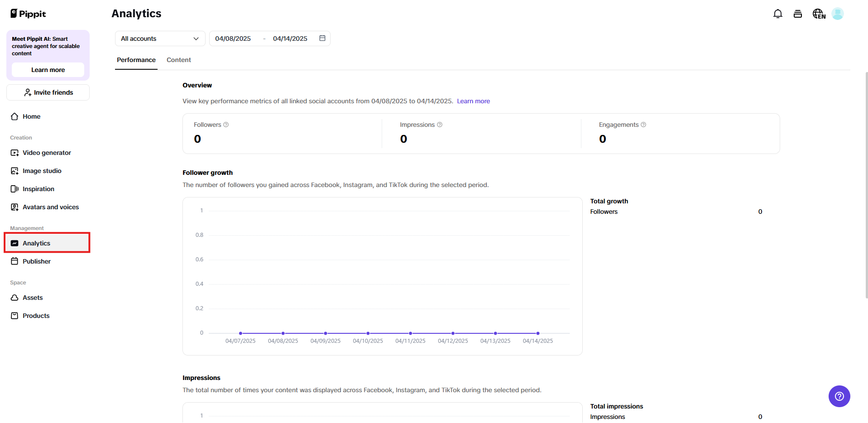The image size is (868, 423).
Task: Select Image studio in the sidebar
Action: [42, 171]
